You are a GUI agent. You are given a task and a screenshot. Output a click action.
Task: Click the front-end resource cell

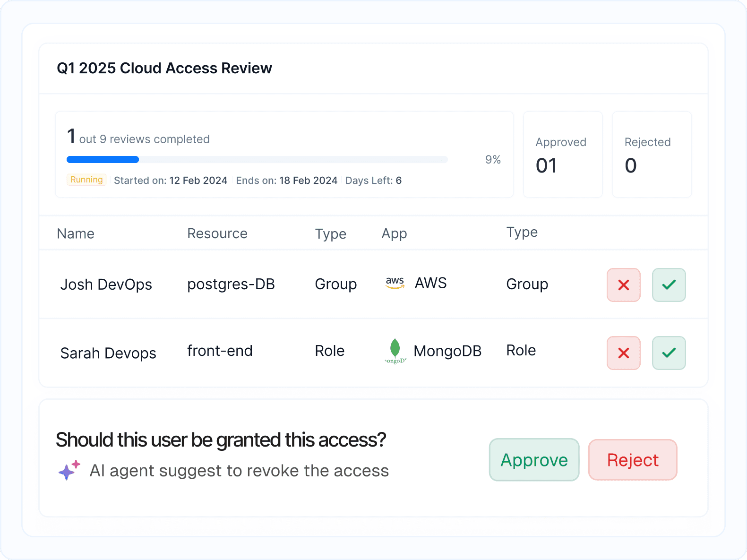click(220, 351)
